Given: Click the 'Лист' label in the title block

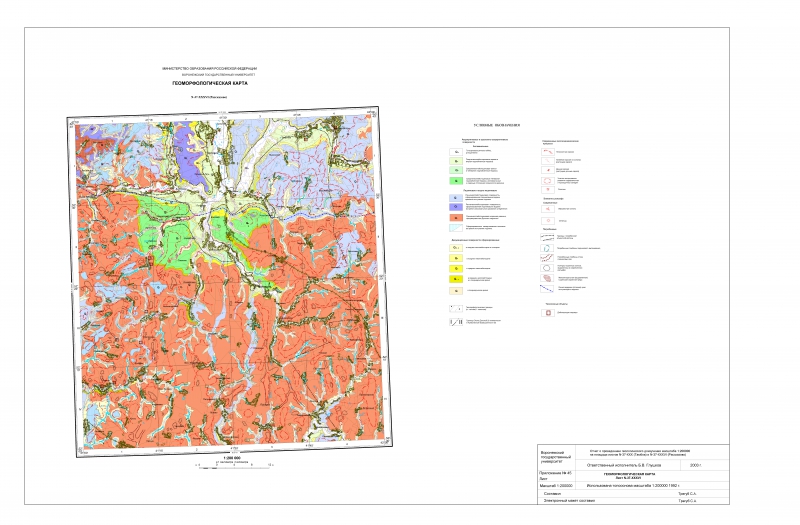Looking at the screenshot, I should tap(543, 479).
